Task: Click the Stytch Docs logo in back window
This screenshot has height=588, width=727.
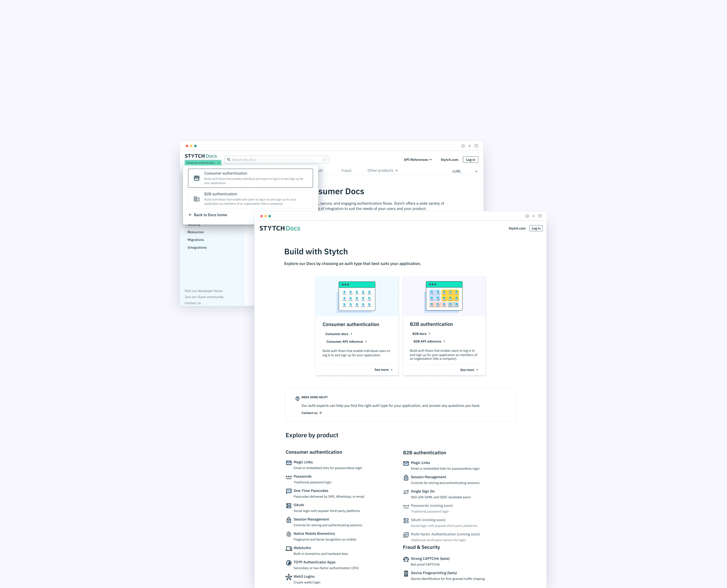Action: coord(201,156)
